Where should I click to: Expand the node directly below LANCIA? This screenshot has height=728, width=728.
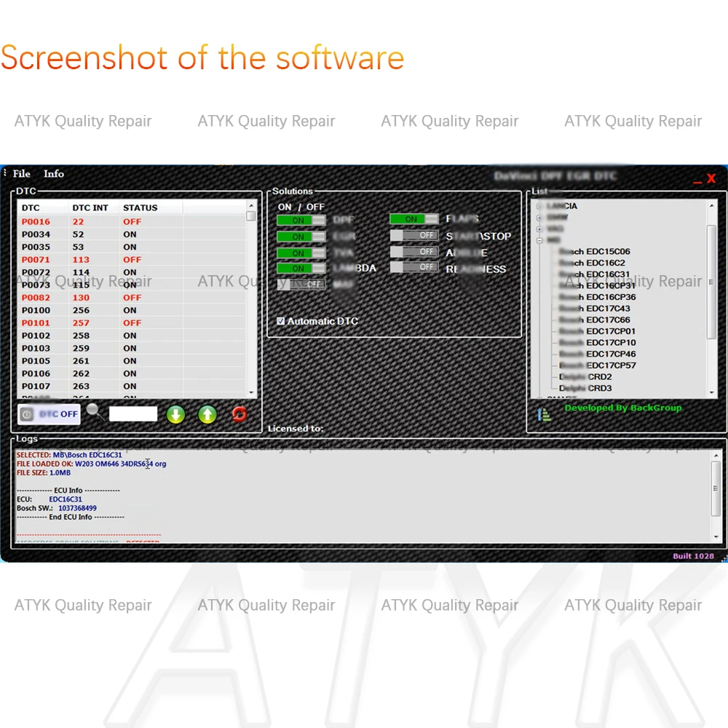pos(539,217)
